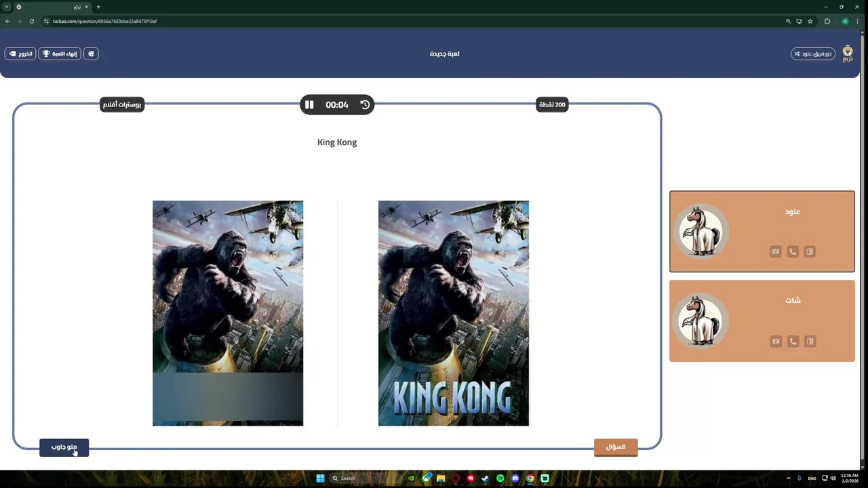Click the King Kong answer text
This screenshot has width=868, height=488.
point(337,142)
